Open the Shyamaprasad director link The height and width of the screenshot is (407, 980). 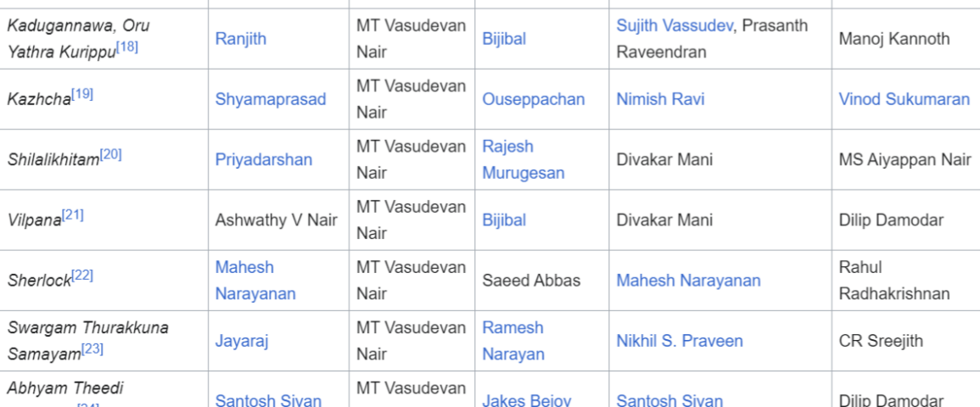tap(271, 99)
